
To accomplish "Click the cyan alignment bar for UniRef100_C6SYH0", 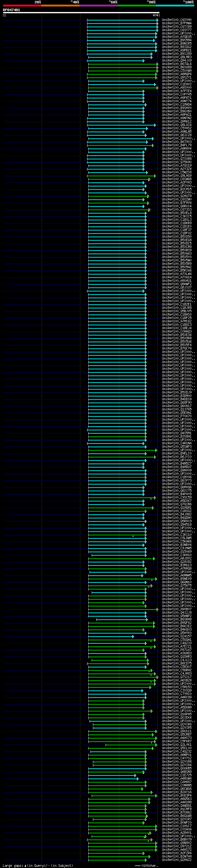I will pos(123,20).
